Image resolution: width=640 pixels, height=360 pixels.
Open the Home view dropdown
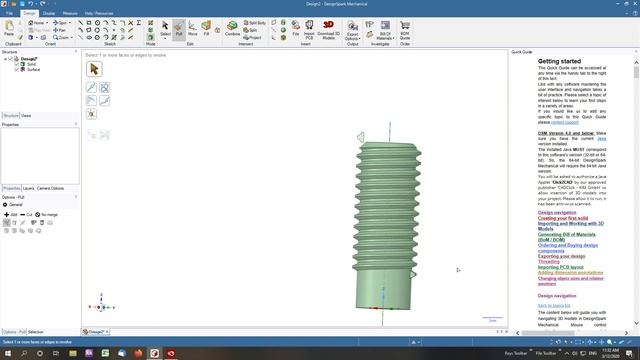(x=47, y=23)
